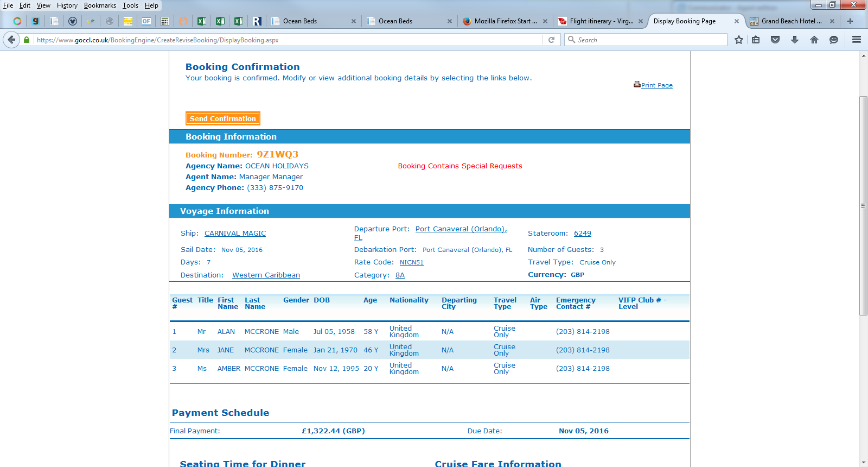Open the rate code NICN51 link
The image size is (868, 467).
coord(412,262)
